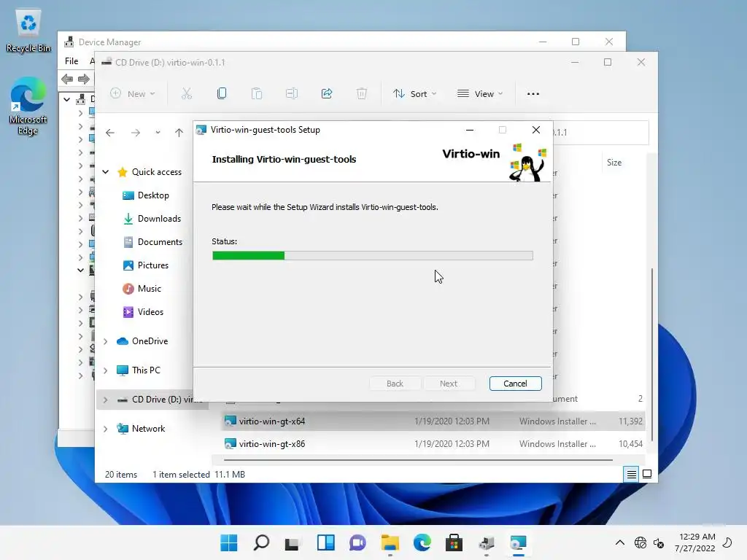The width and height of the screenshot is (747, 560).
Task: Switch to details view layout icon
Action: pyautogui.click(x=631, y=474)
